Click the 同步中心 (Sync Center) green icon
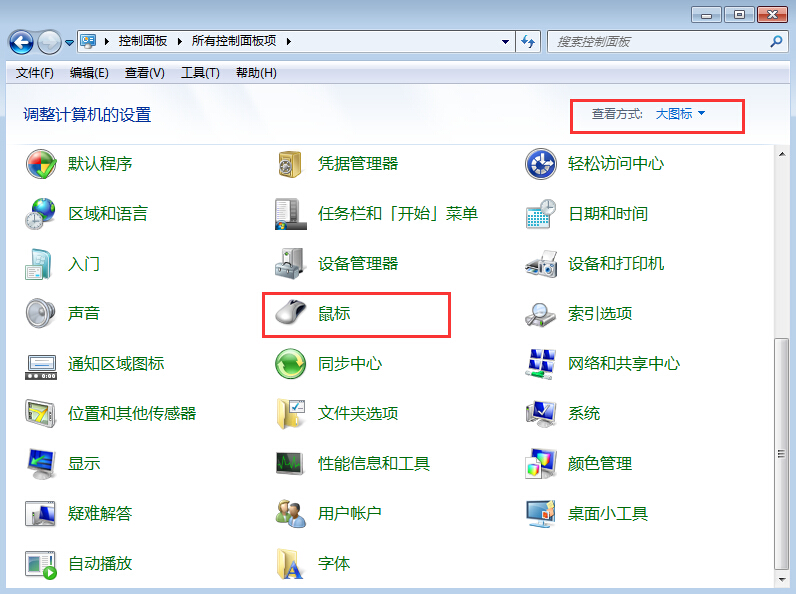796x594 pixels. (290, 364)
